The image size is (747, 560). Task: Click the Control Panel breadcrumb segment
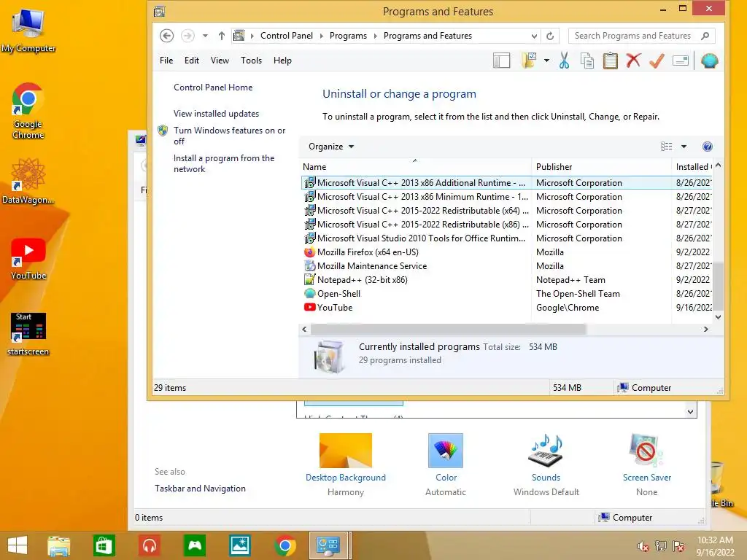click(x=286, y=36)
